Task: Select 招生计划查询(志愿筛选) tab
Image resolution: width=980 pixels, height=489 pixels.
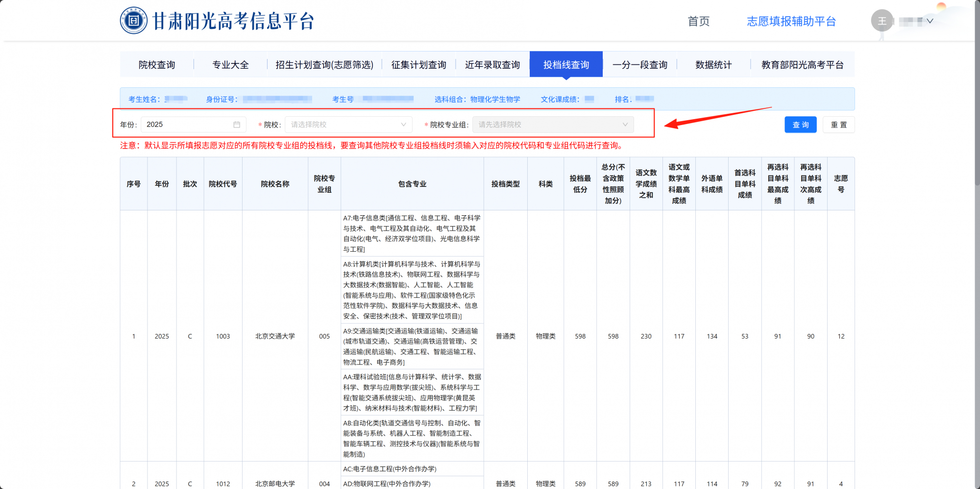Action: tap(324, 65)
